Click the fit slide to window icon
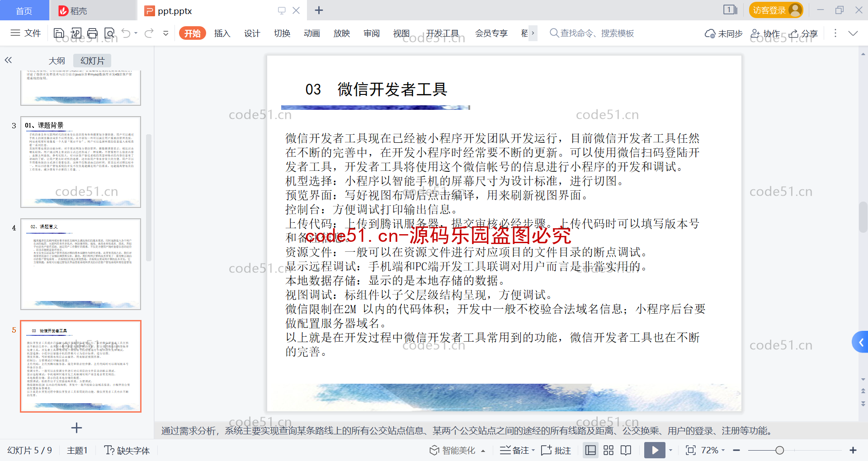Viewport: 868px width, 461px height. (690, 450)
